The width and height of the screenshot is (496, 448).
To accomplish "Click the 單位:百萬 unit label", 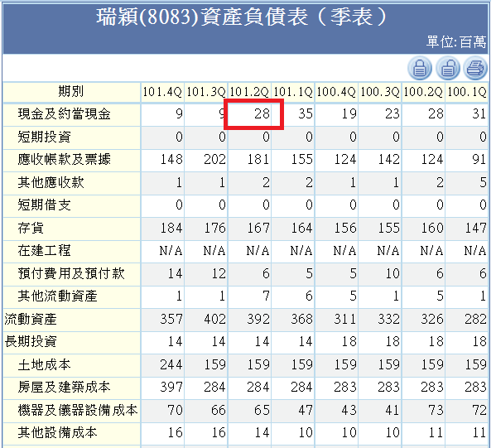I will [456, 42].
